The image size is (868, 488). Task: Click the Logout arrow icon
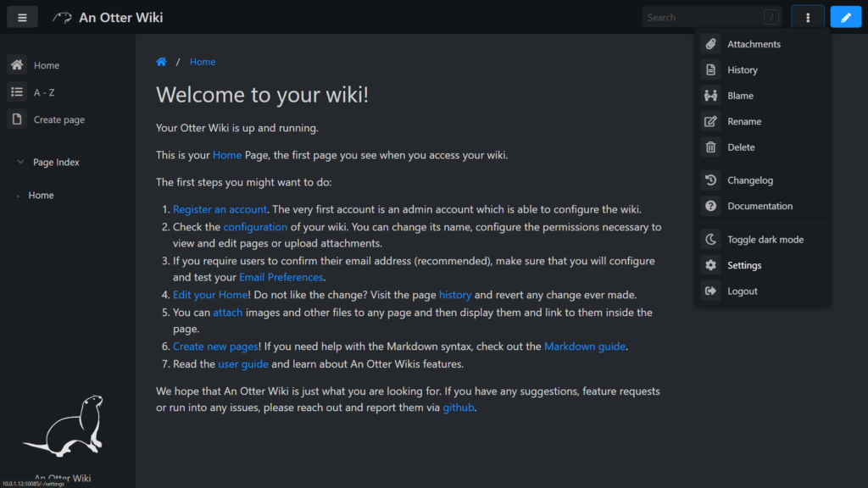click(711, 291)
